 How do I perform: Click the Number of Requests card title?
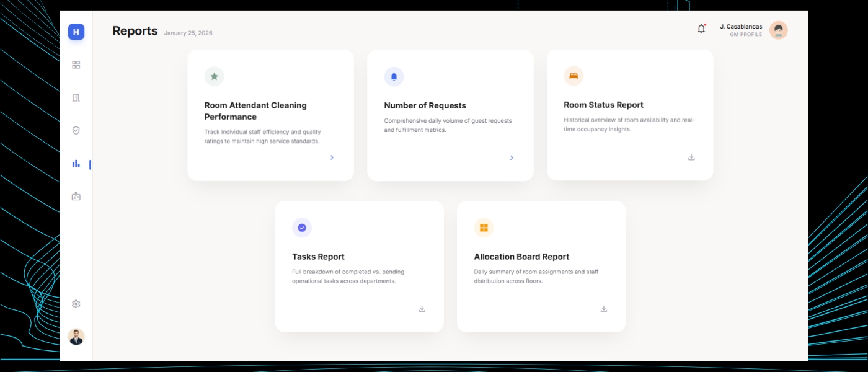pos(425,105)
